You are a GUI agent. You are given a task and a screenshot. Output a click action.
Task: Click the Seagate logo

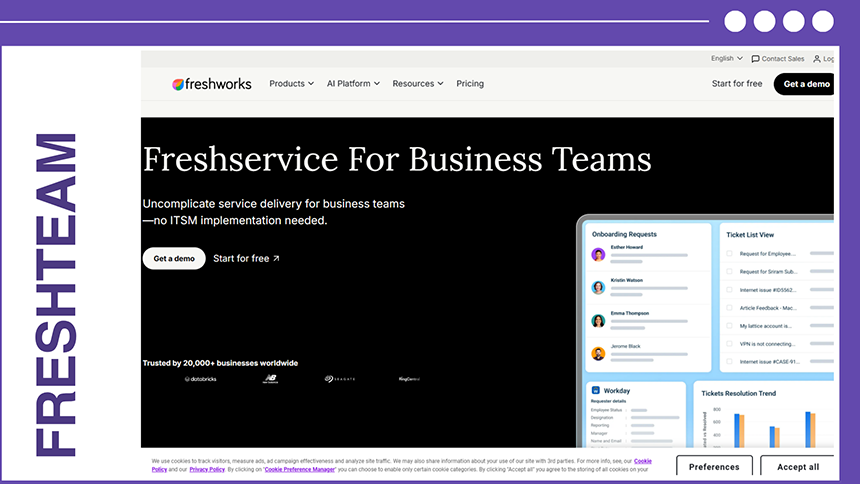[x=340, y=379]
